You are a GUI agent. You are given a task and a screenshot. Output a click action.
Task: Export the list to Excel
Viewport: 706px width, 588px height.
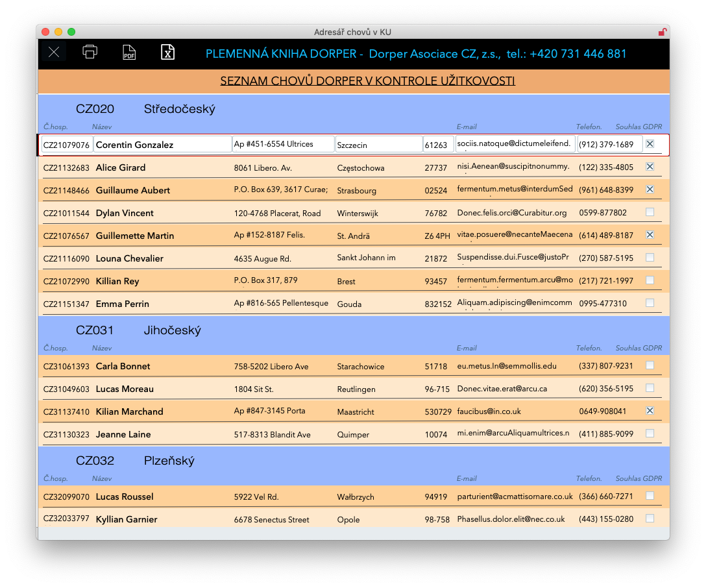[x=167, y=53]
